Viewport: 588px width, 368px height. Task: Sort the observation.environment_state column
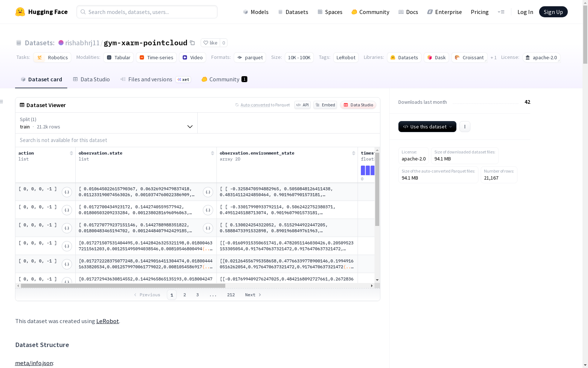354,153
